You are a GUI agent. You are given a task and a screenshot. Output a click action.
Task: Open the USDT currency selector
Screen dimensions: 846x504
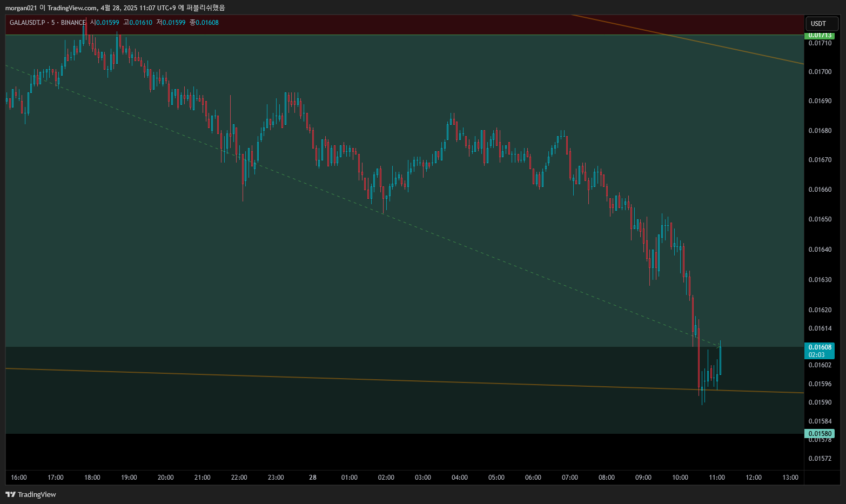[821, 24]
